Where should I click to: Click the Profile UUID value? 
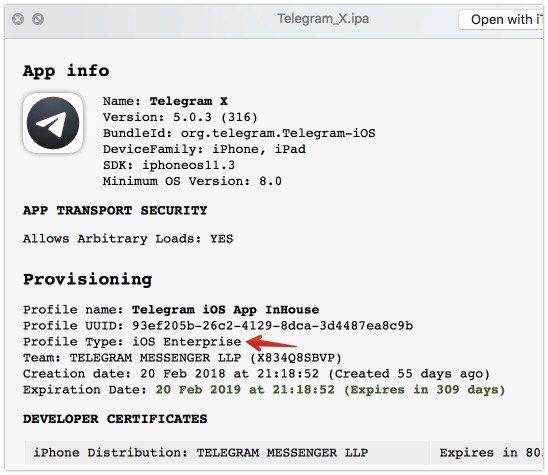click(273, 326)
